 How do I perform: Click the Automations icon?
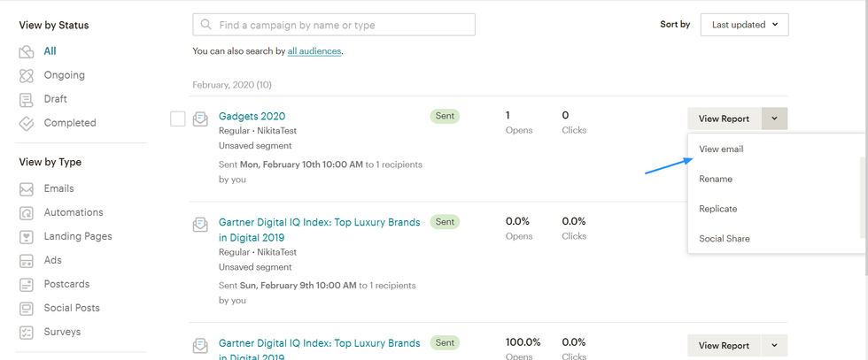tap(27, 212)
